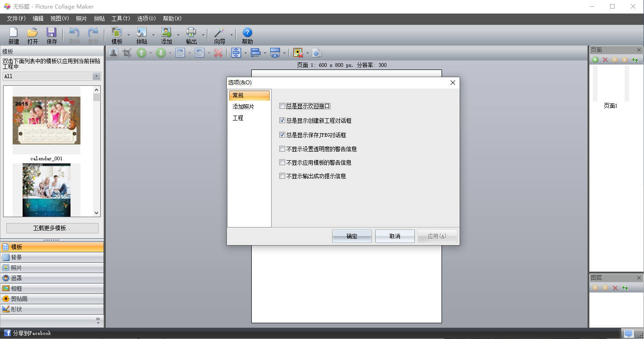Select the calendar_001 template thumbnail
This screenshot has height=339, width=644.
[x=47, y=121]
